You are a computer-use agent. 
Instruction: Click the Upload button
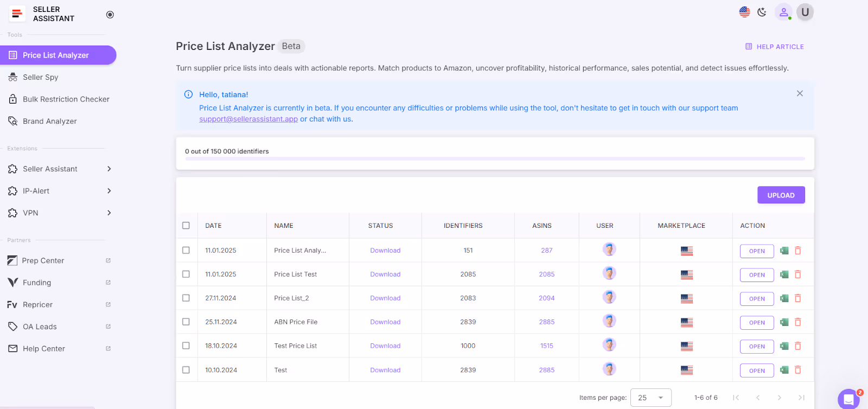781,195
